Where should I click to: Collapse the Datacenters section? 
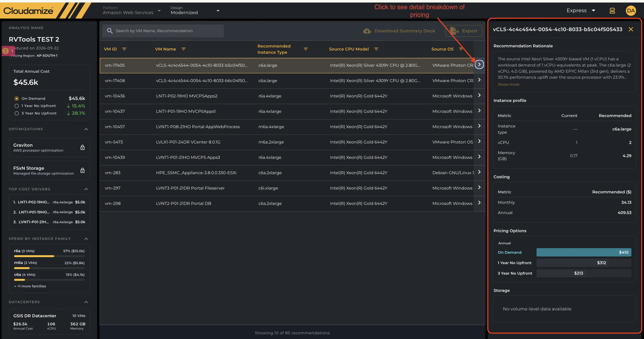pyautogui.click(x=86, y=302)
